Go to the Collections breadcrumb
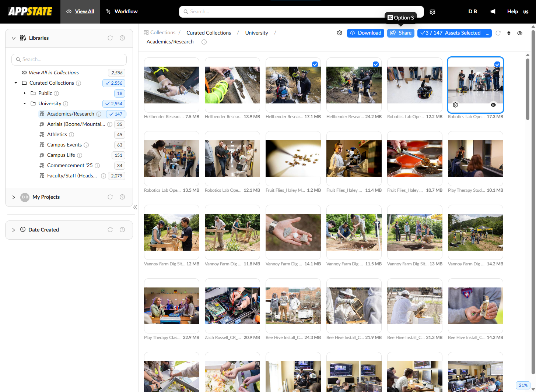536x392 pixels. point(160,32)
